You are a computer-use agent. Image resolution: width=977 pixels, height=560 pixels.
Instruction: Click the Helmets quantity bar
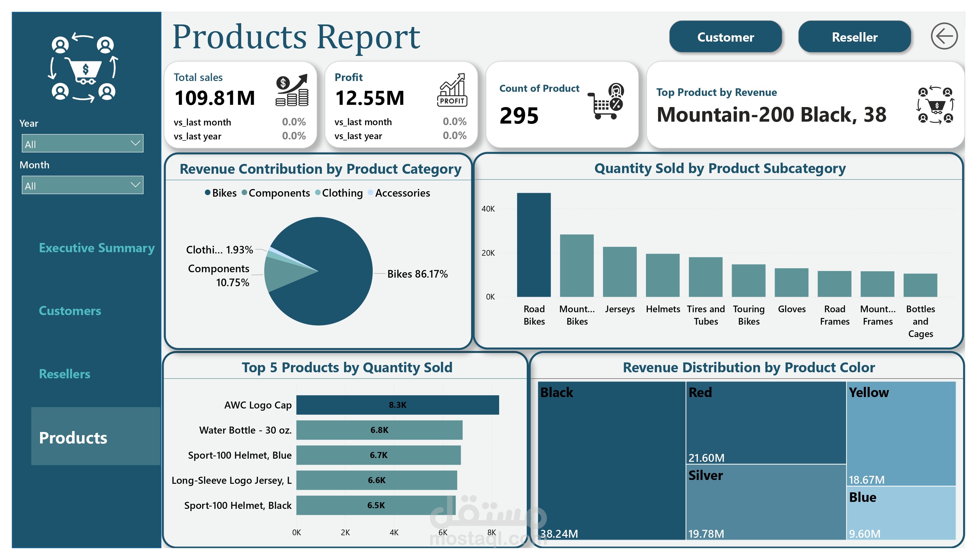[x=663, y=275]
